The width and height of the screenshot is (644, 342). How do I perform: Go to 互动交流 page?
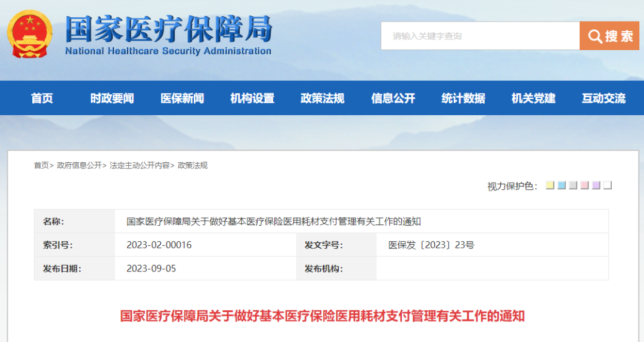coord(603,98)
